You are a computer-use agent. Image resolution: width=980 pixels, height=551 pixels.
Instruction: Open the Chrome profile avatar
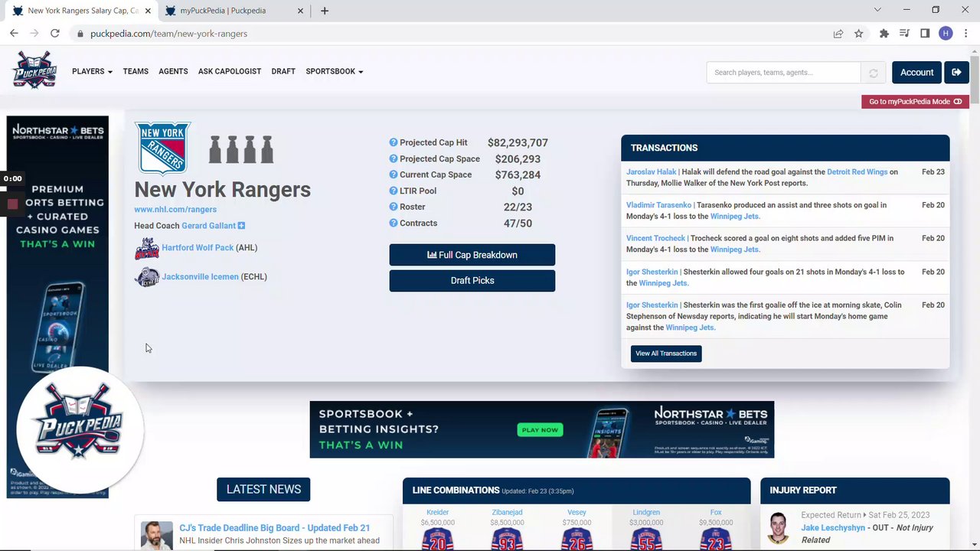point(946,34)
